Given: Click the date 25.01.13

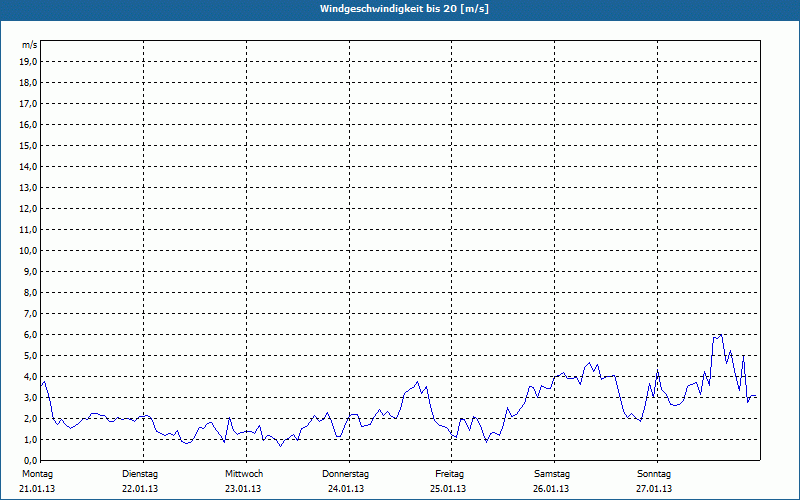Looking at the screenshot, I should [x=448, y=489].
